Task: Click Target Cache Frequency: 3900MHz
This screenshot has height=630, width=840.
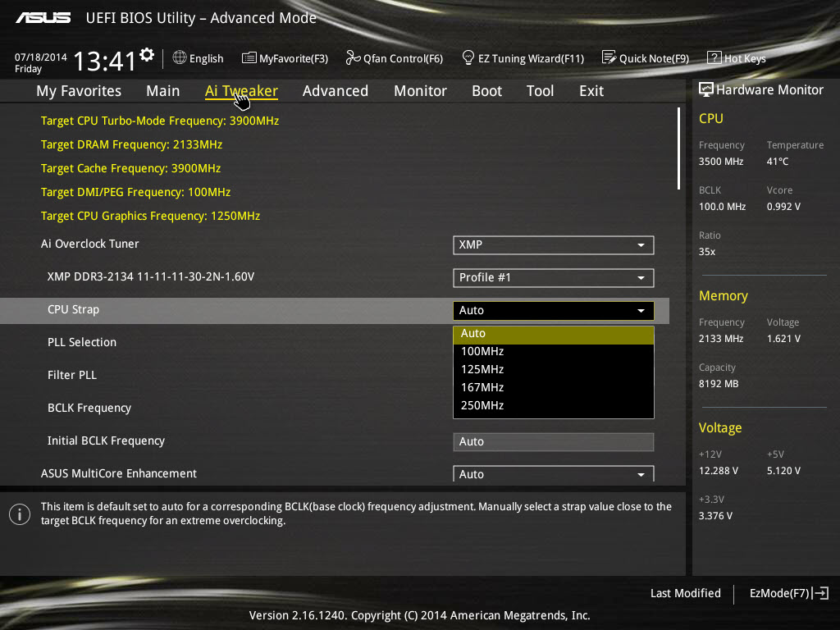Action: pos(130,168)
